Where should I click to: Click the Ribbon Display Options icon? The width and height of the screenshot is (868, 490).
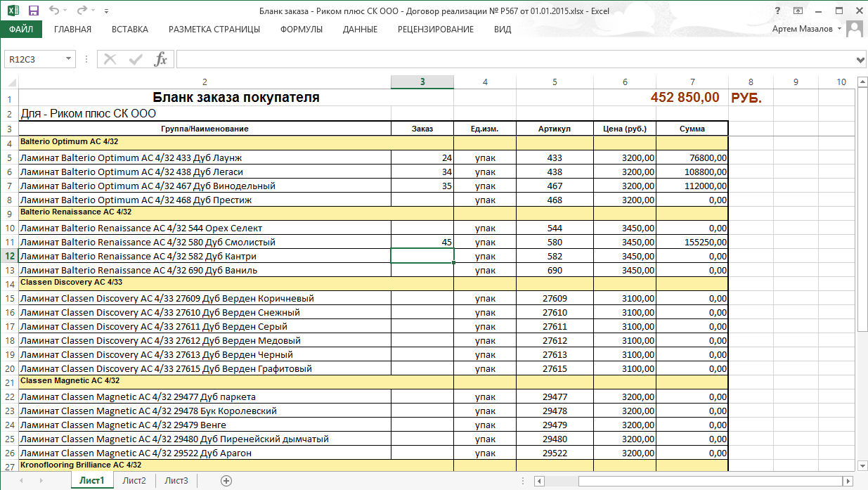(798, 11)
